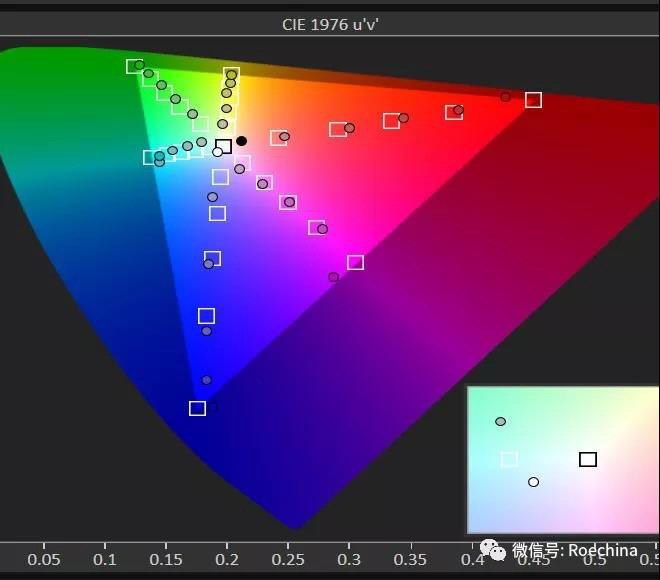Select the black-outlined white point target square
The height and width of the screenshot is (580, 660).
click(224, 146)
